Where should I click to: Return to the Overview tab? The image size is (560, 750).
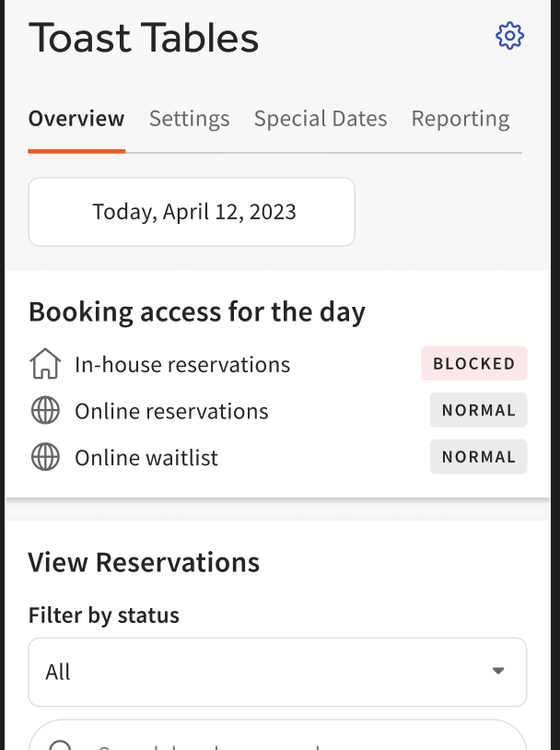tap(76, 118)
